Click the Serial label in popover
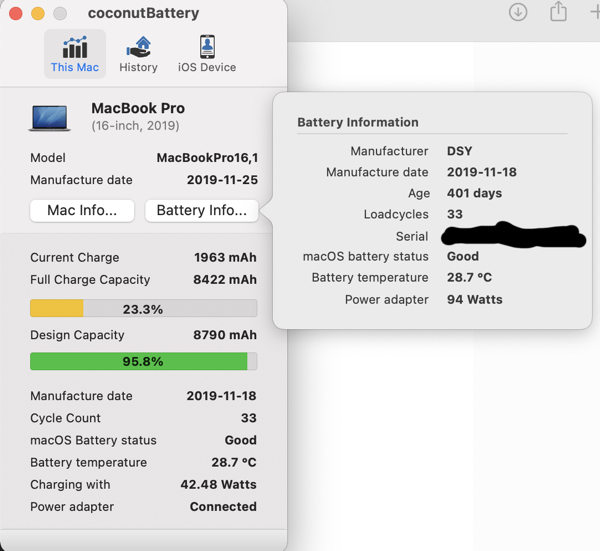 point(412,236)
